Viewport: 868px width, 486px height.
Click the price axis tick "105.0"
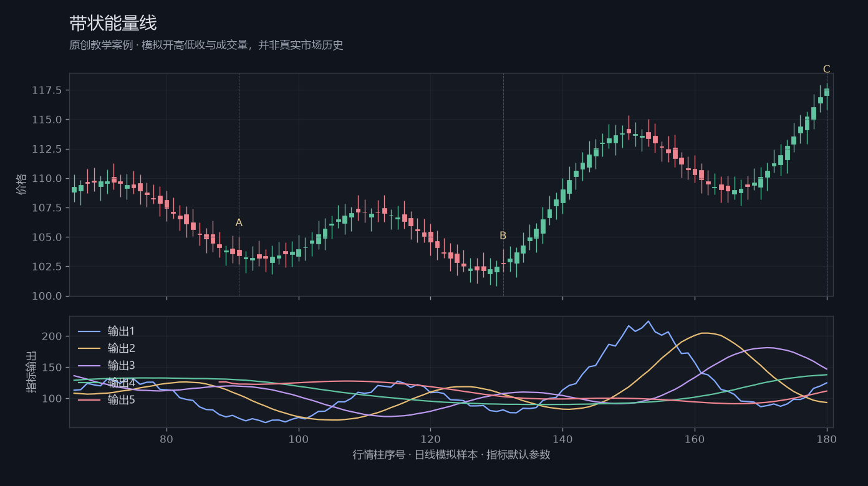47,237
